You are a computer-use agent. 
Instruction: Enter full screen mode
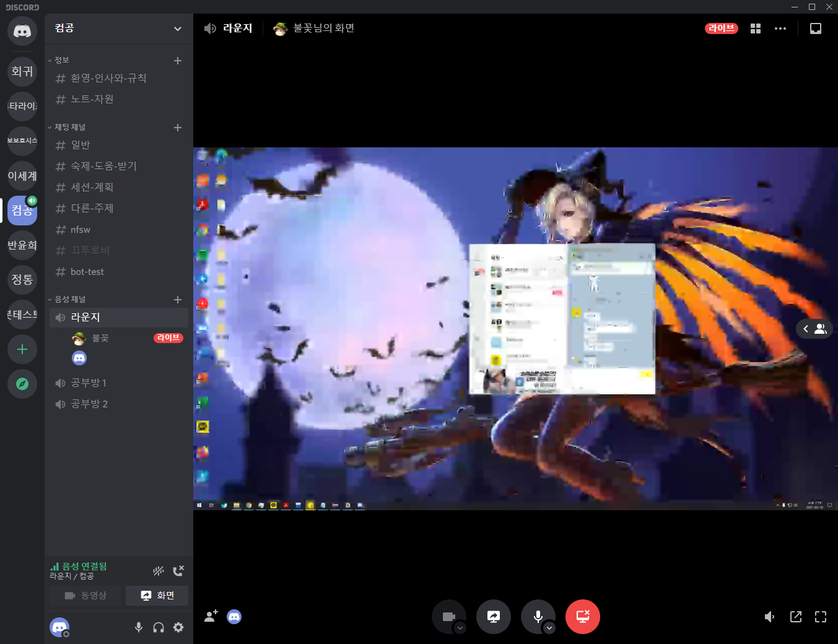tap(821, 617)
